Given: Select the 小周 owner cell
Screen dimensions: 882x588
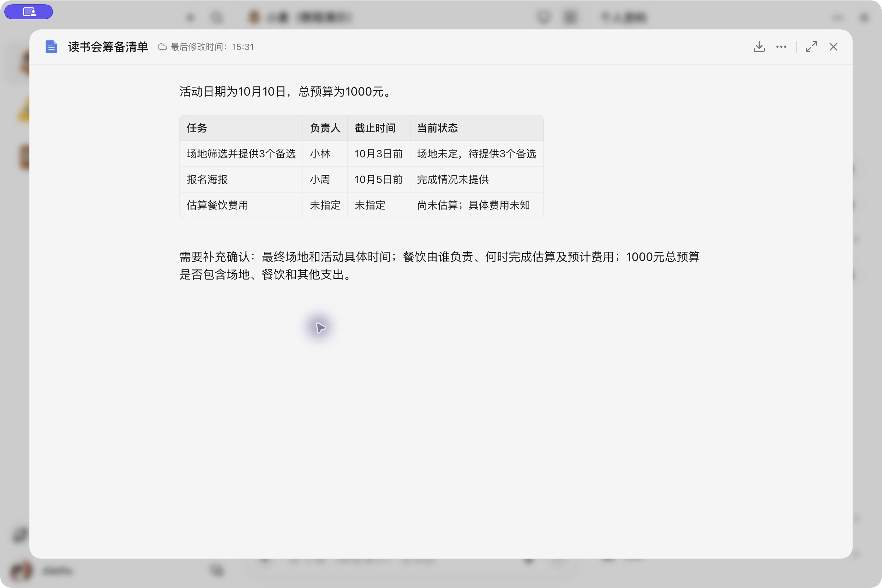Looking at the screenshot, I should [325, 180].
